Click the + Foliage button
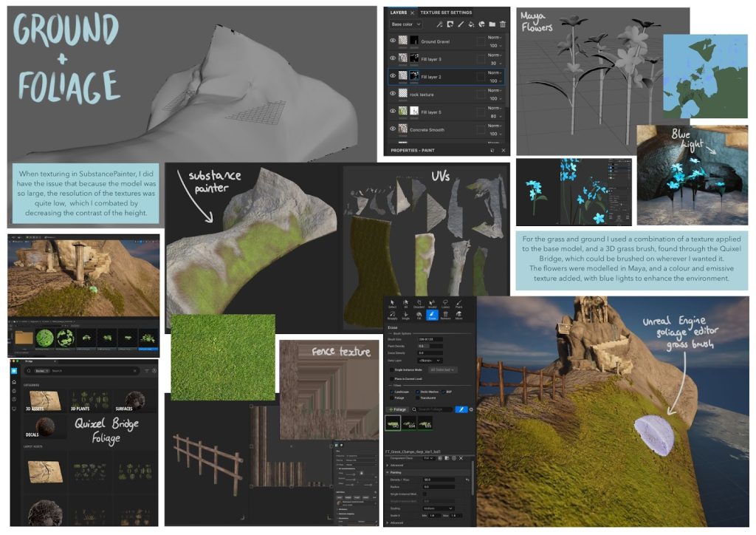Image resolution: width=756 pixels, height=535 pixels. click(398, 409)
